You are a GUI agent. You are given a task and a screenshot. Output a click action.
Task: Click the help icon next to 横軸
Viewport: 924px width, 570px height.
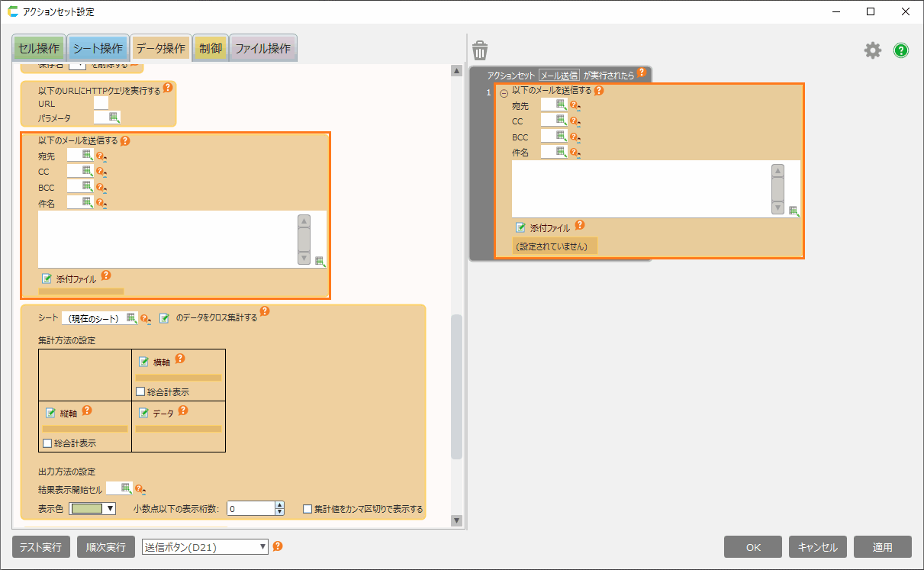(180, 359)
